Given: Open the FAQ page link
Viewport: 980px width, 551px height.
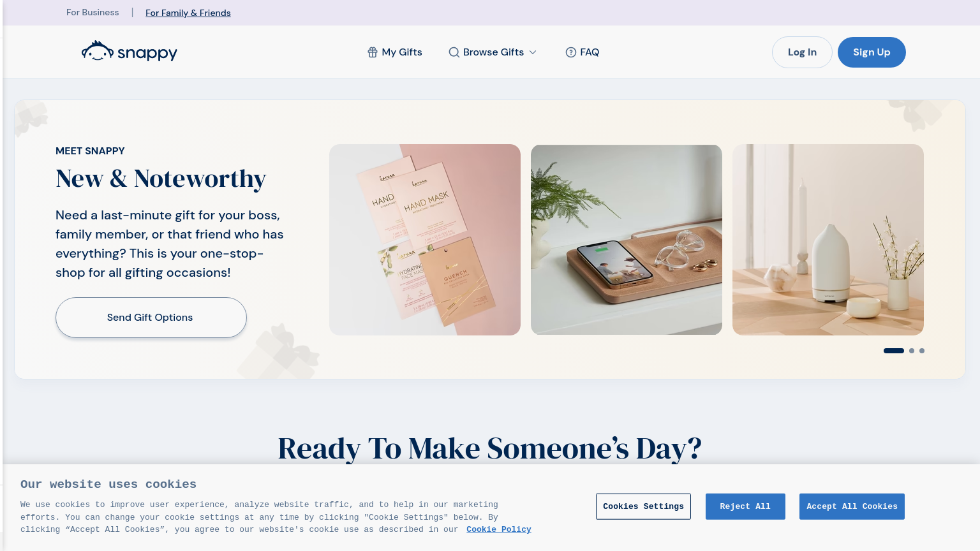Looking at the screenshot, I should (x=583, y=52).
